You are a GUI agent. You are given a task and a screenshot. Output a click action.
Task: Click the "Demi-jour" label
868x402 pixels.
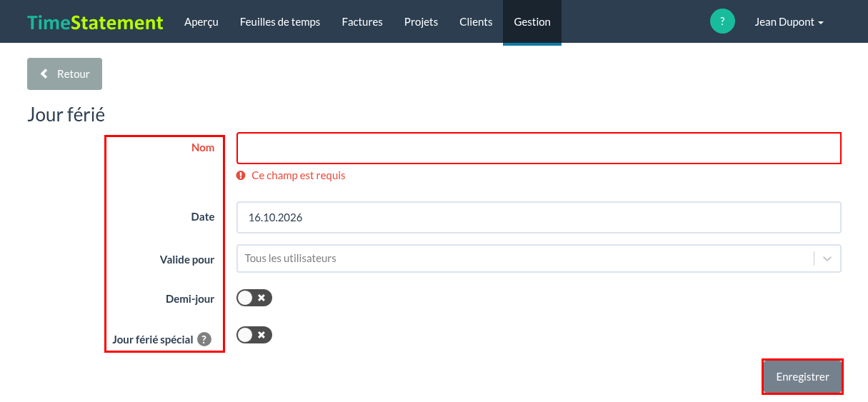pyautogui.click(x=190, y=299)
